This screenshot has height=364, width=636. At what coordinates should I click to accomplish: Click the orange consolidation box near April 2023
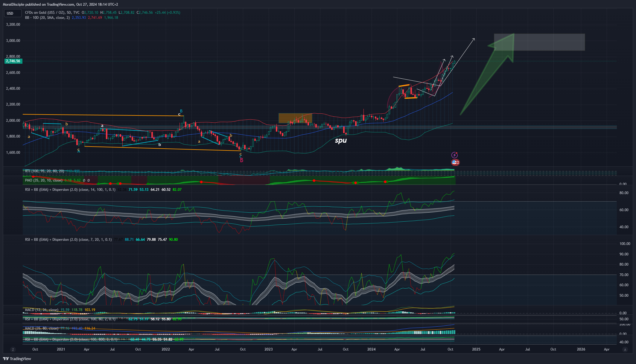pos(295,118)
